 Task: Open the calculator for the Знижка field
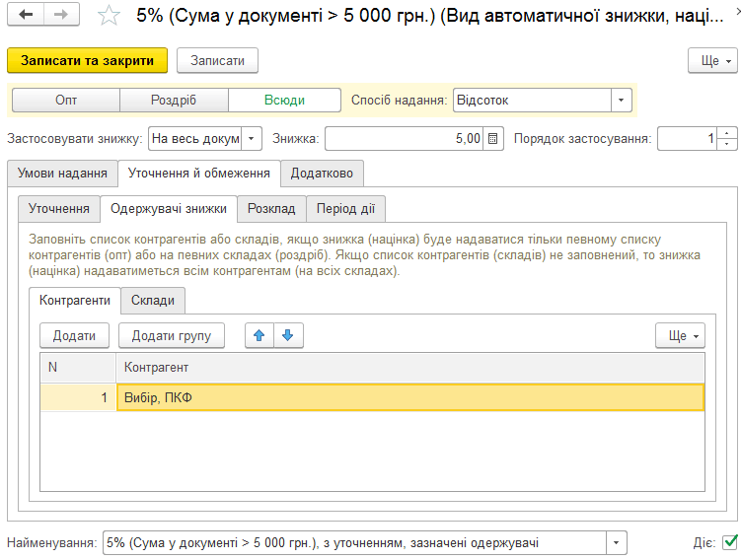493,139
